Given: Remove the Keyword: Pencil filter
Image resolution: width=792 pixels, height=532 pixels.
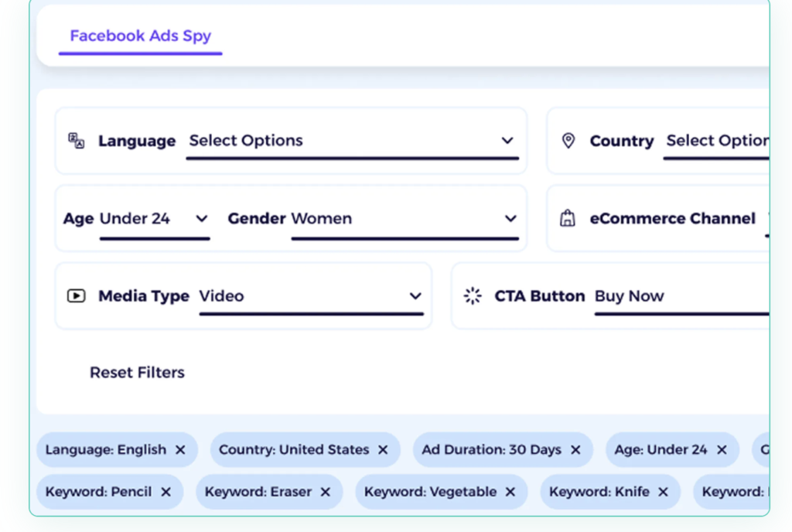Looking at the screenshot, I should pos(165,491).
